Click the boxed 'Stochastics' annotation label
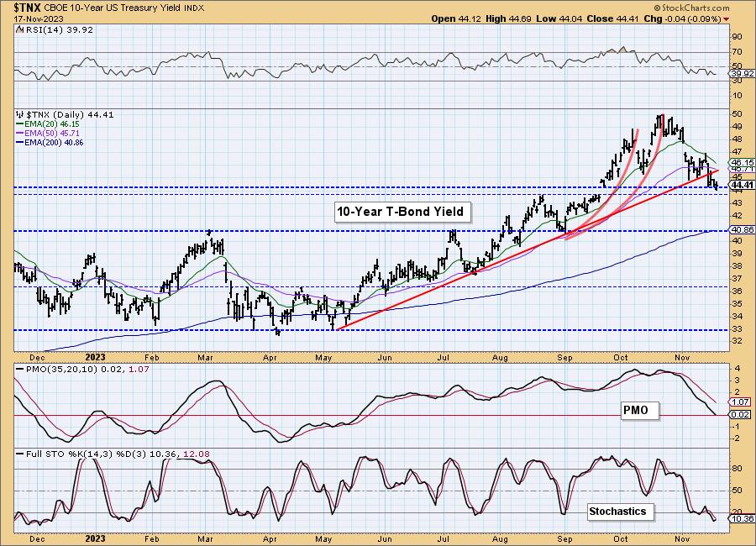Viewport: 756px width, 546px height. tap(621, 512)
